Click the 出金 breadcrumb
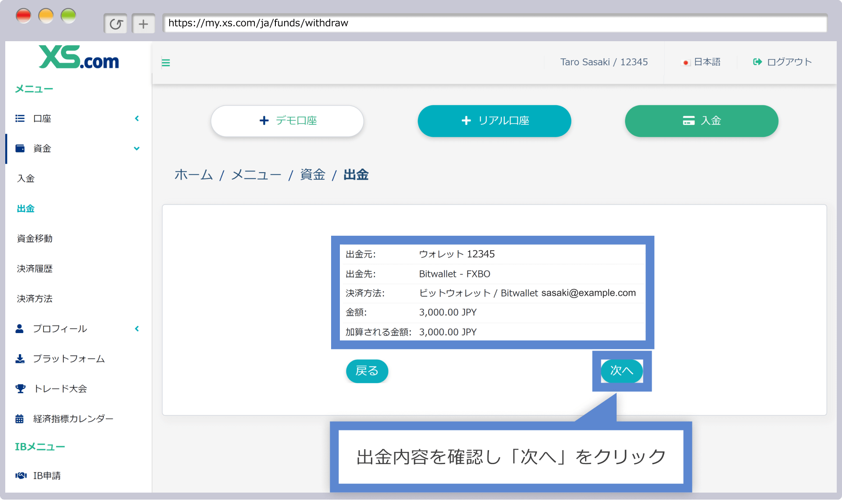This screenshot has height=504, width=842. pos(356,175)
